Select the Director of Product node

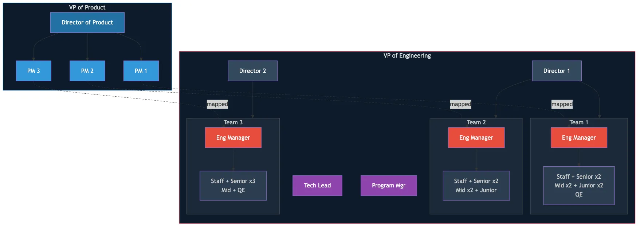pos(87,23)
